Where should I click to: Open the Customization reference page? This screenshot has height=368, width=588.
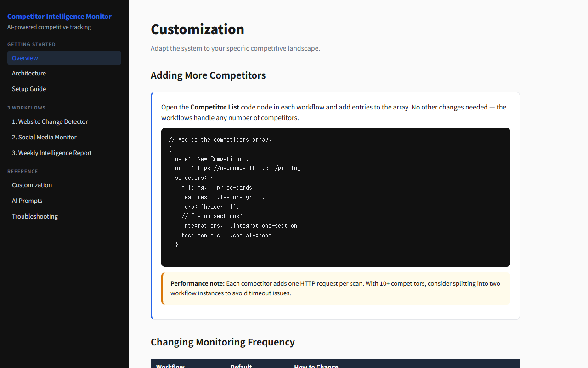tap(32, 185)
